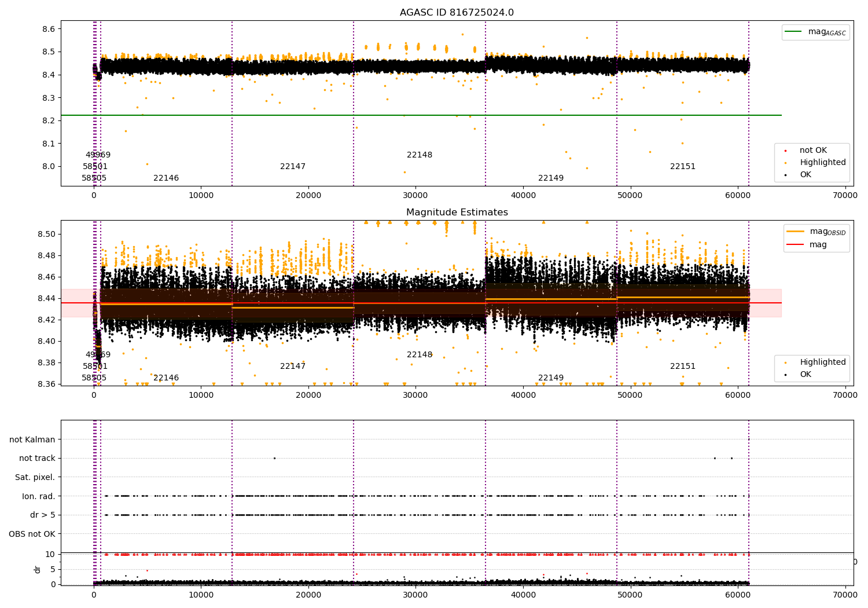Click the 'dr > 5' y-axis label
Screen dimensions: 868x608
click(43, 515)
